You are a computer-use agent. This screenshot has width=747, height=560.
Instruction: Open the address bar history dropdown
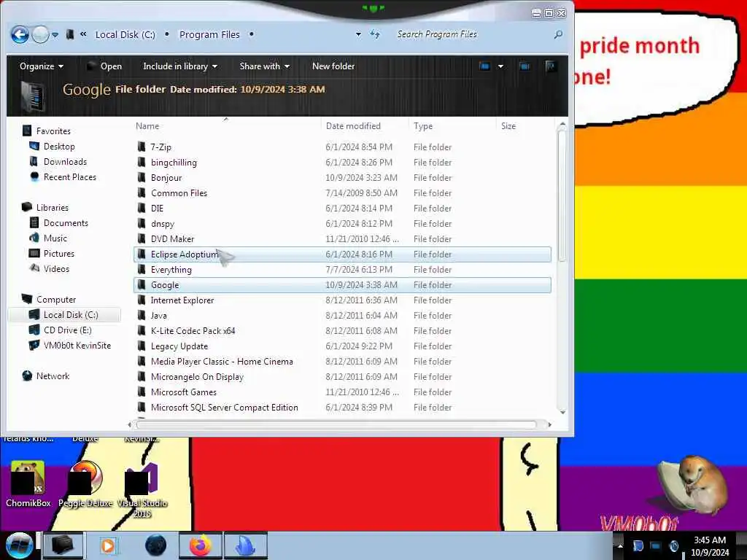(358, 34)
